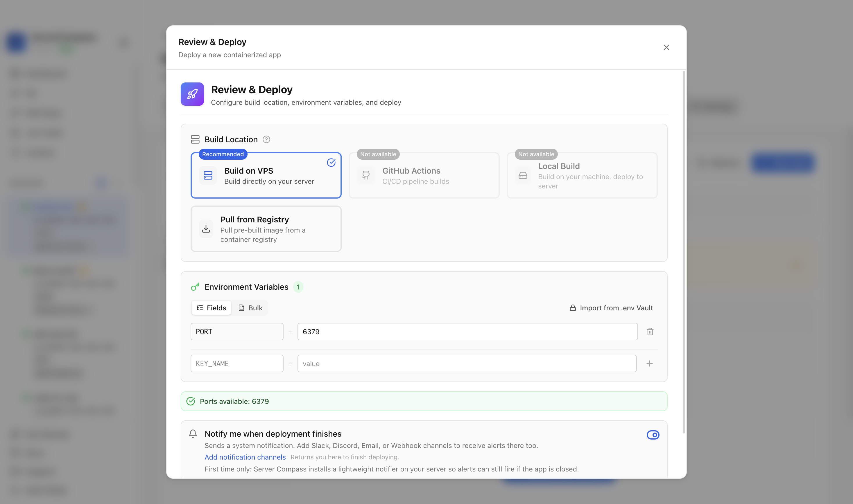Toggle Notify me when deployment finishes
This screenshot has height=504, width=853.
(x=653, y=435)
